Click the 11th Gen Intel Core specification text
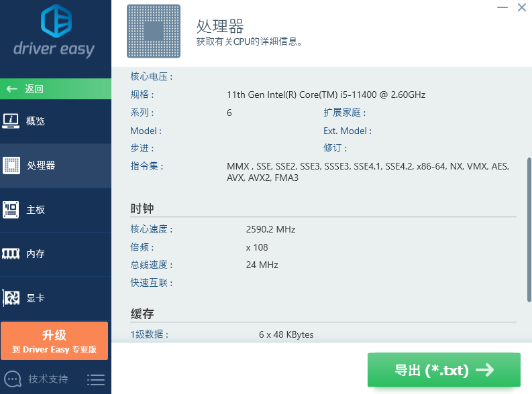532x394 pixels. tap(326, 94)
